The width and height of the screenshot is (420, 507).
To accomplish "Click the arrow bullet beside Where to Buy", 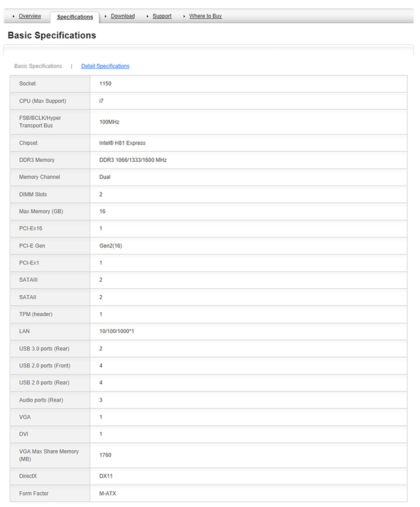I will click(x=184, y=16).
